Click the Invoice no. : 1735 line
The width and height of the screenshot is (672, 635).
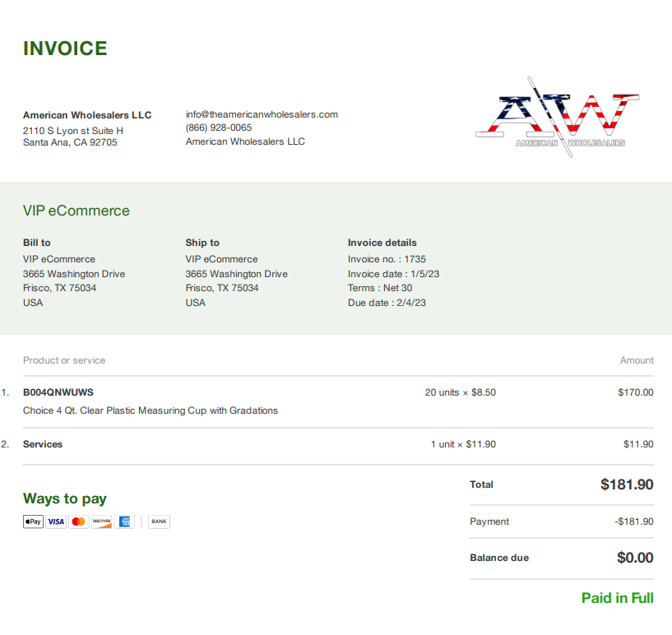[x=387, y=259]
